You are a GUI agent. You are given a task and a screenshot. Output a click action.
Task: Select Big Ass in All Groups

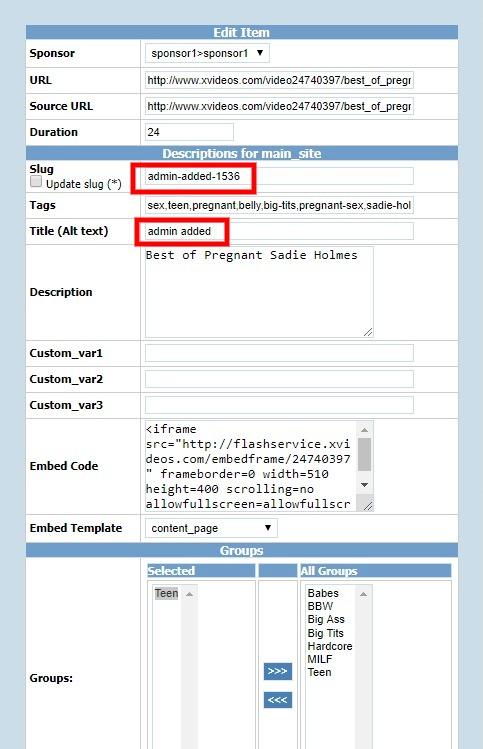click(326, 620)
